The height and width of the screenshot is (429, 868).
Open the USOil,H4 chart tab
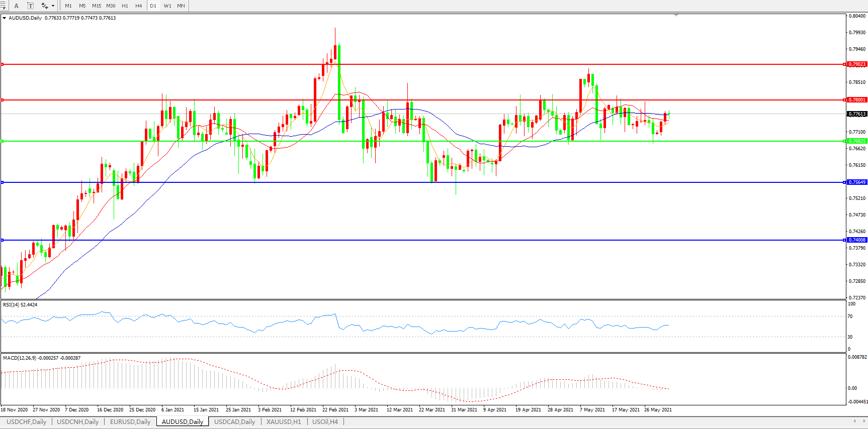point(325,421)
